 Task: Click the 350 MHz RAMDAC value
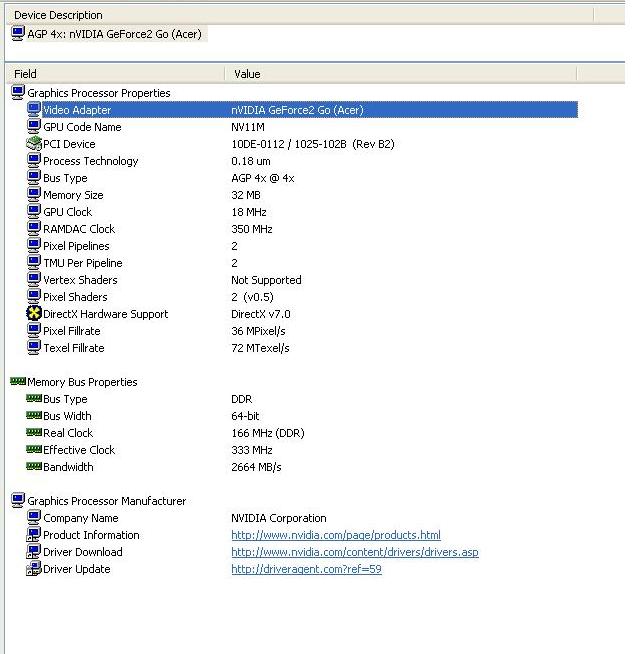coord(252,229)
